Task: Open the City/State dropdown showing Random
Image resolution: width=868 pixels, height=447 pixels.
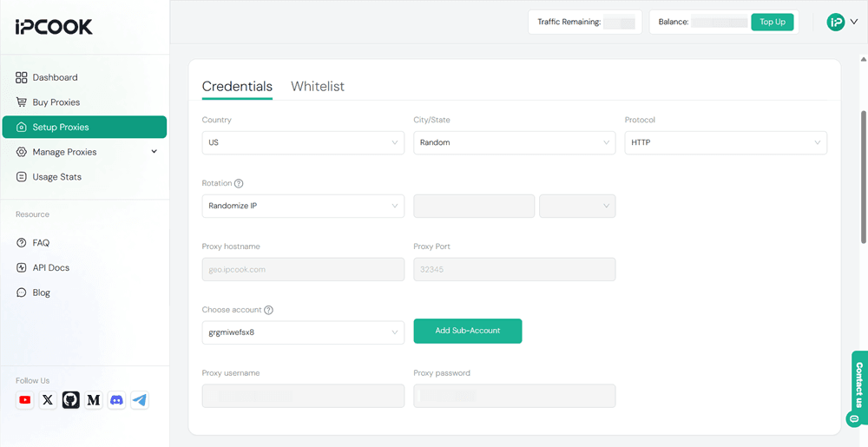Action: click(x=514, y=142)
